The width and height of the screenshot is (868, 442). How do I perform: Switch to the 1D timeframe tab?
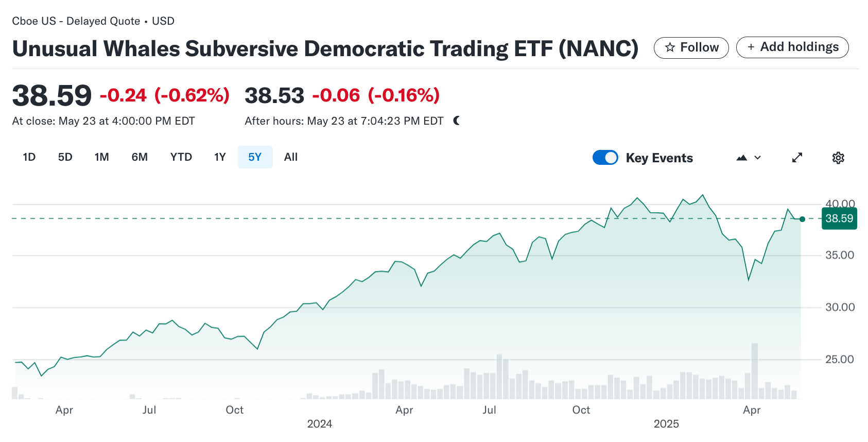click(x=28, y=157)
